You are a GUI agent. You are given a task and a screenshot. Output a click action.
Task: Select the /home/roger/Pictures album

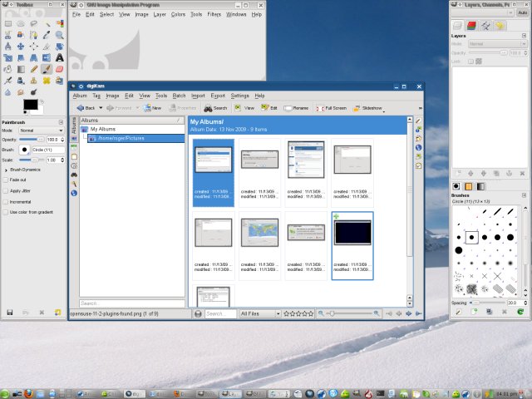pyautogui.click(x=121, y=138)
